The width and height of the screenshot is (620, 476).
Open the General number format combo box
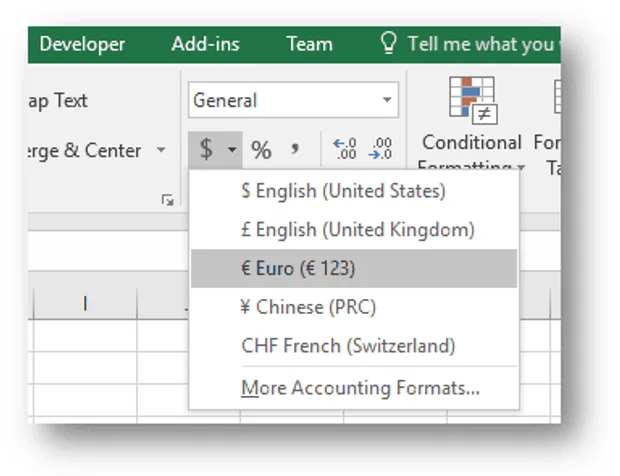(293, 100)
